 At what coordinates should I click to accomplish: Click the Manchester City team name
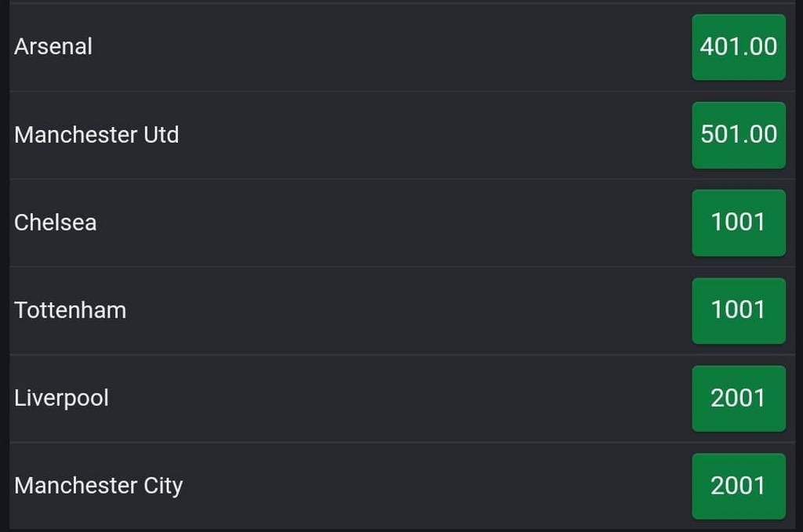coord(98,486)
